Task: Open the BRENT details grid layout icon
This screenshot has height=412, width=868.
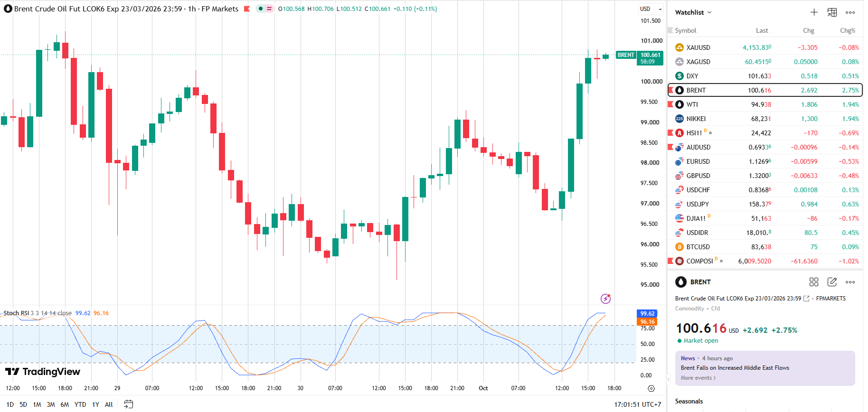Action: [x=814, y=282]
